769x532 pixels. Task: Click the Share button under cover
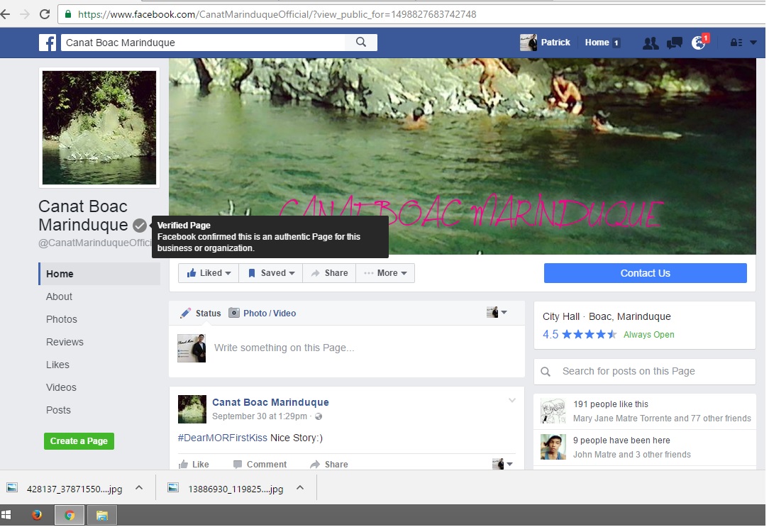pos(330,273)
